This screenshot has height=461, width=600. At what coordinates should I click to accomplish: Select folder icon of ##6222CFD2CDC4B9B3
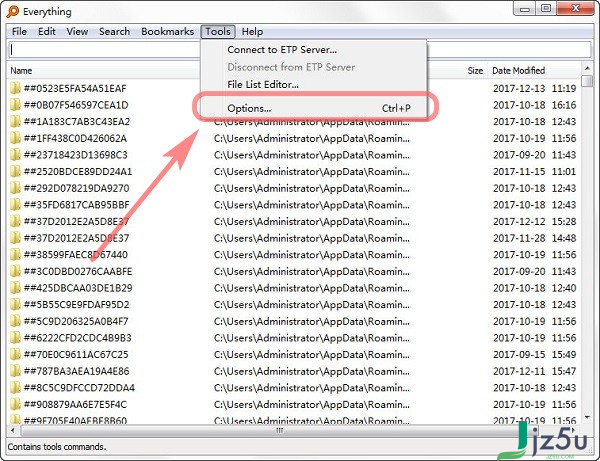click(15, 338)
